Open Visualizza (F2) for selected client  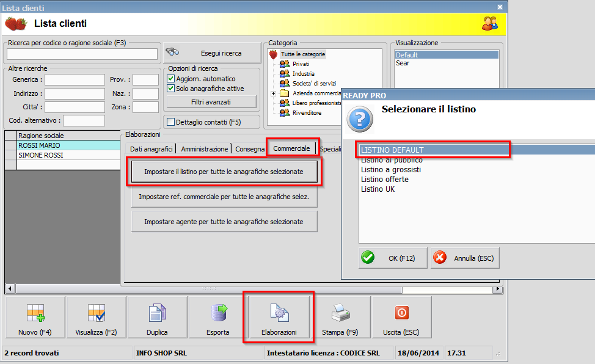[x=96, y=318]
